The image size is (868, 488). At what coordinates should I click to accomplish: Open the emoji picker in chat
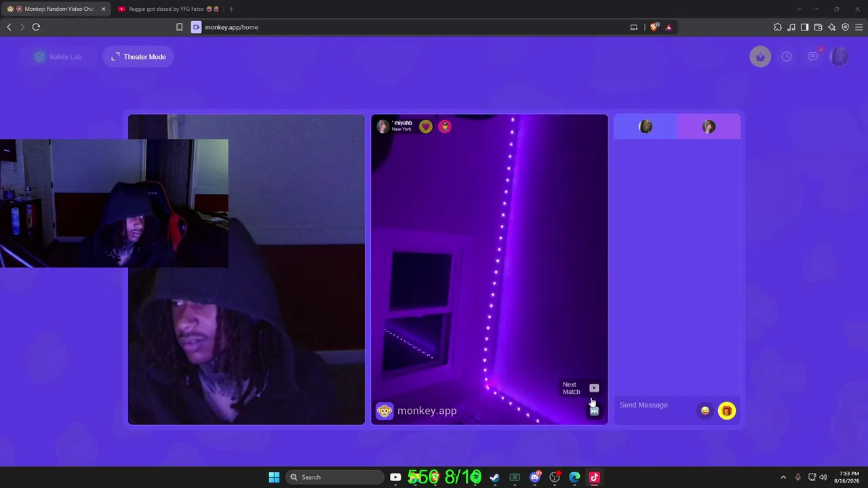[x=705, y=411]
